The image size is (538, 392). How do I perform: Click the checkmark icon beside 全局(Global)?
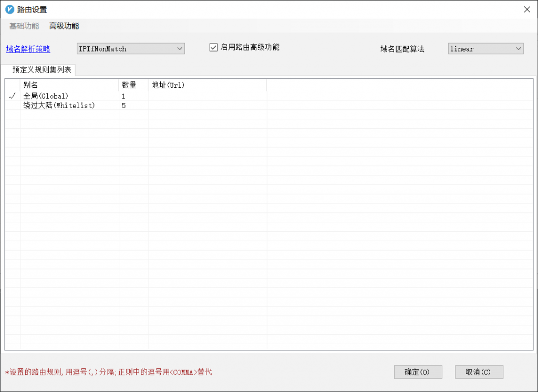pos(13,96)
